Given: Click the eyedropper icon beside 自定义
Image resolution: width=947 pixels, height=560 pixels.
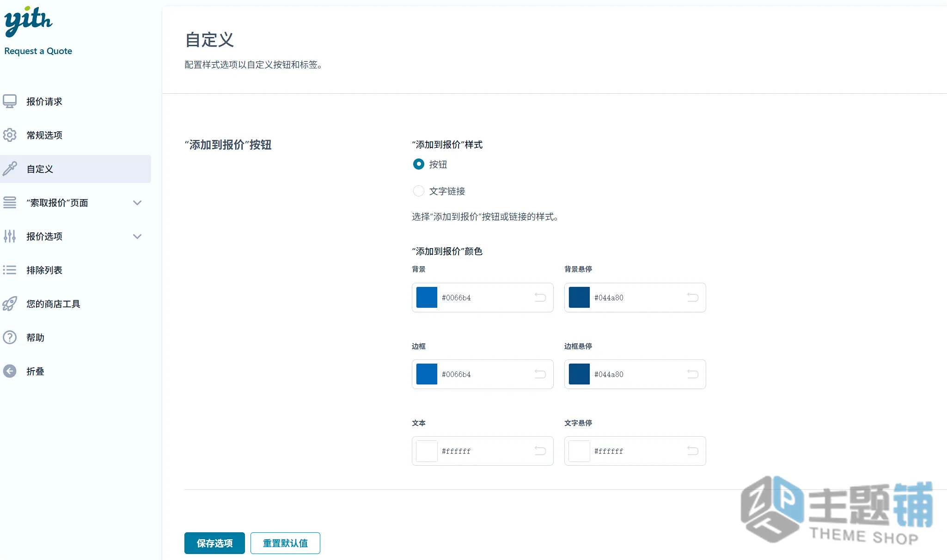Looking at the screenshot, I should (x=10, y=169).
